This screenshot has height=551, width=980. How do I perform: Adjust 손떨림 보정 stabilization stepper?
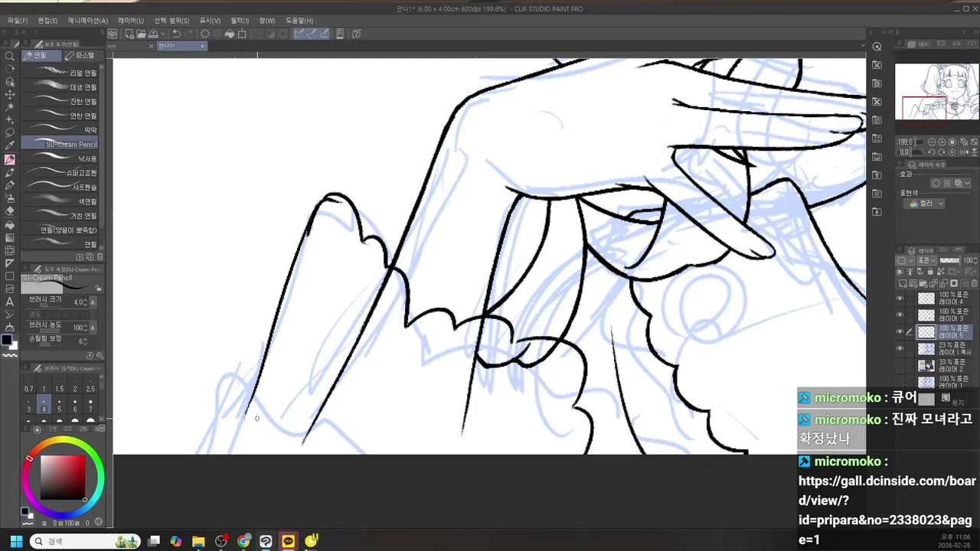[85, 341]
